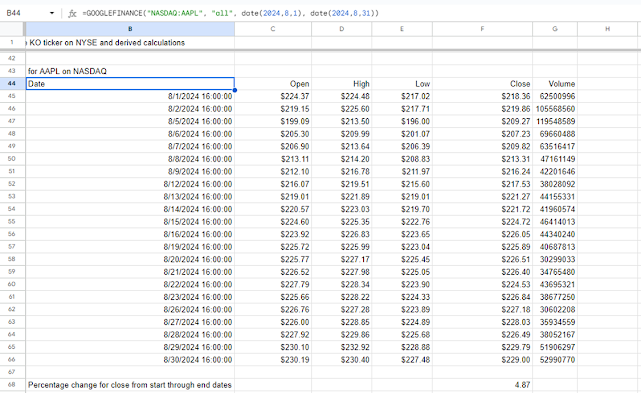Click the Volume value 119548589
The image size is (641, 393).
555,121
